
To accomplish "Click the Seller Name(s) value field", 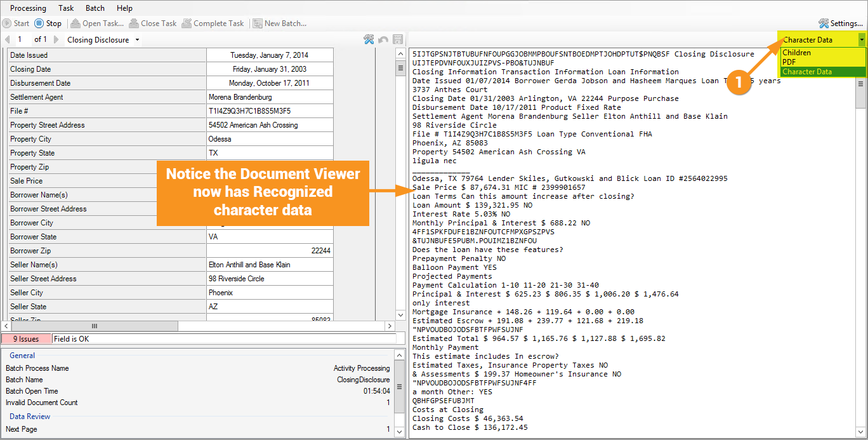I will tap(270, 265).
